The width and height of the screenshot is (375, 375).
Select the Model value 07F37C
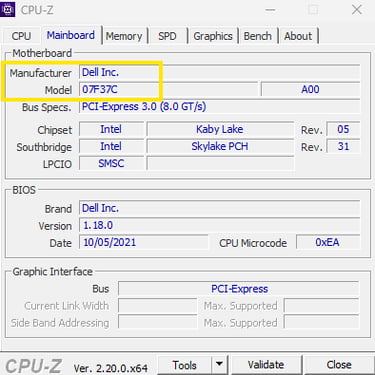tap(168, 89)
